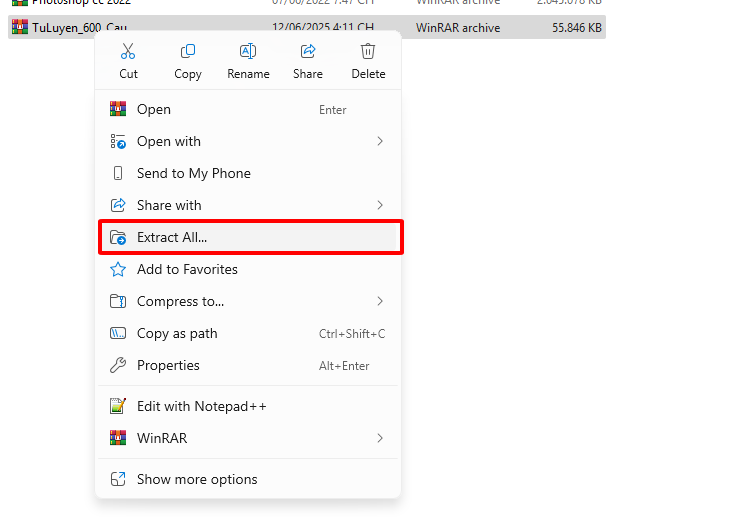Expand the Share with submenu arrow
The image size is (752, 532).
[x=380, y=205]
